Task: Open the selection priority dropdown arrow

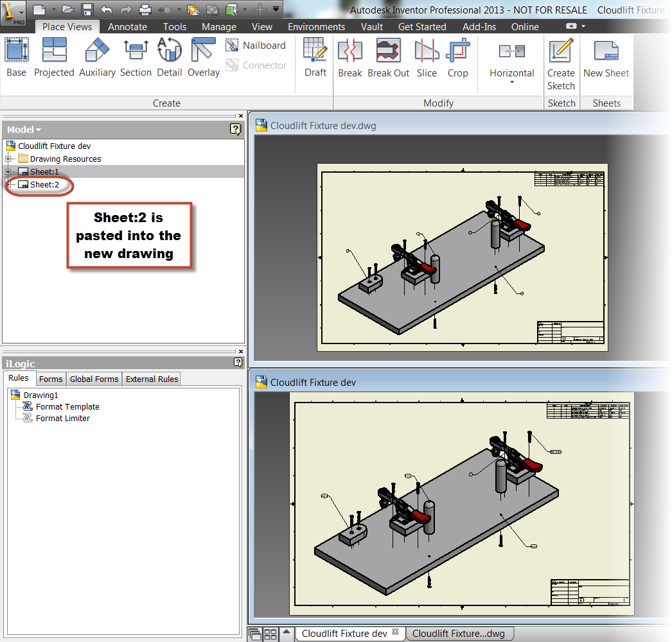Action: click(245, 9)
